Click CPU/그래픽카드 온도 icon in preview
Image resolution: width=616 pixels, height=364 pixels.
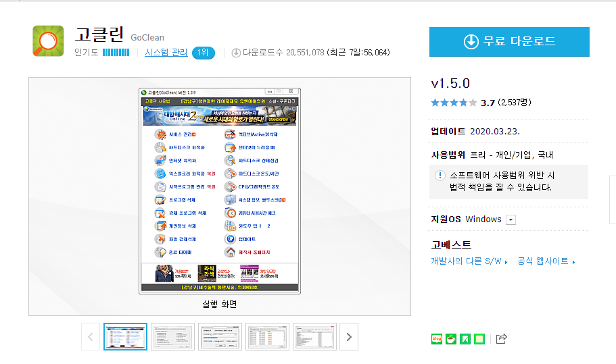[230, 186]
